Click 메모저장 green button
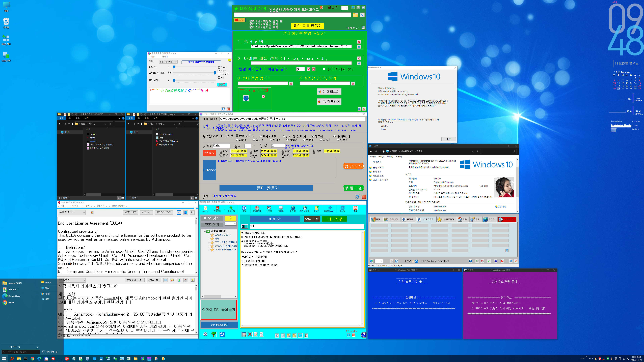 click(x=335, y=219)
